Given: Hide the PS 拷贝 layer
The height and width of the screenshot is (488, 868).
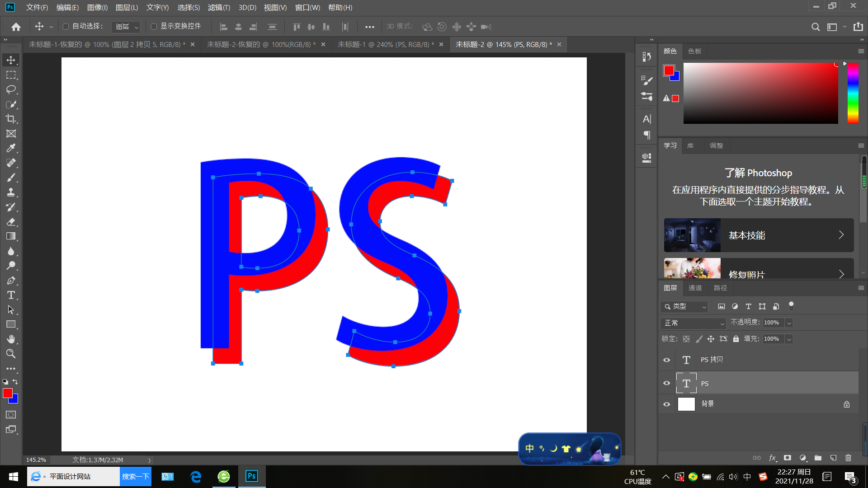Looking at the screenshot, I should coord(666,360).
